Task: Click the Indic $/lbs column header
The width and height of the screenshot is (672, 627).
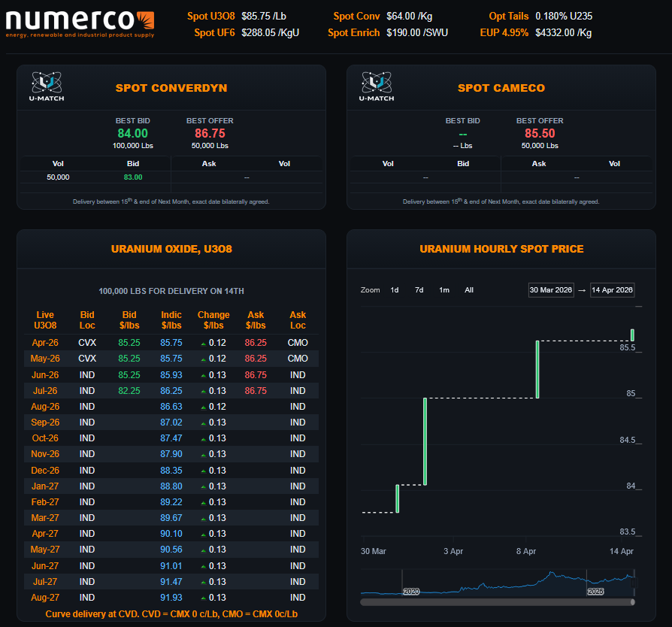Action: (171, 320)
